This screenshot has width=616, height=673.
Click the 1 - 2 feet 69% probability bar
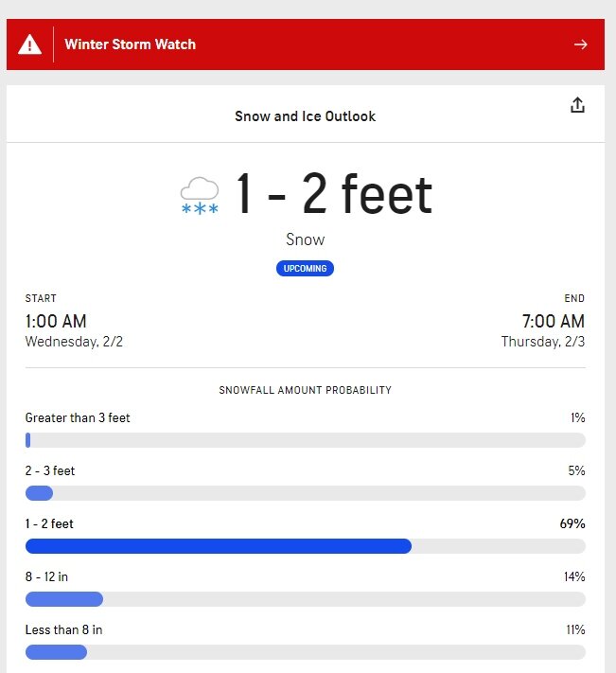306,546
